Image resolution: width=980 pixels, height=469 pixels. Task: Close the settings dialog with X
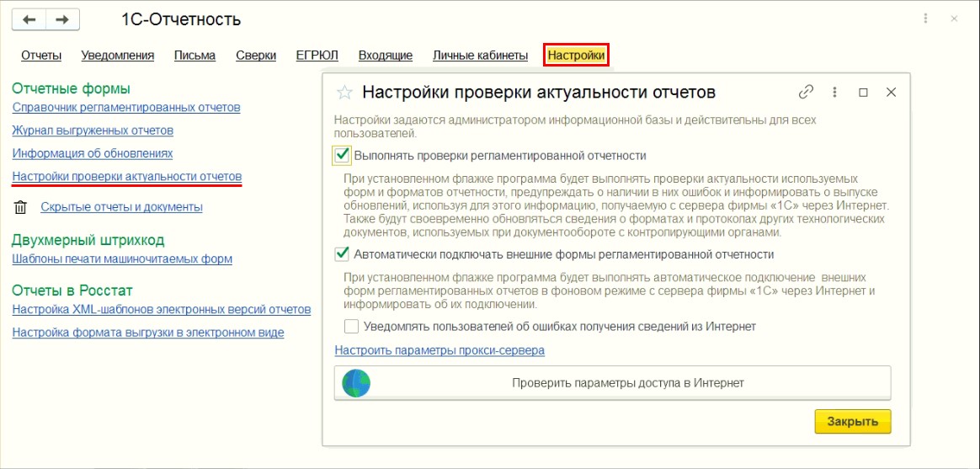(892, 93)
